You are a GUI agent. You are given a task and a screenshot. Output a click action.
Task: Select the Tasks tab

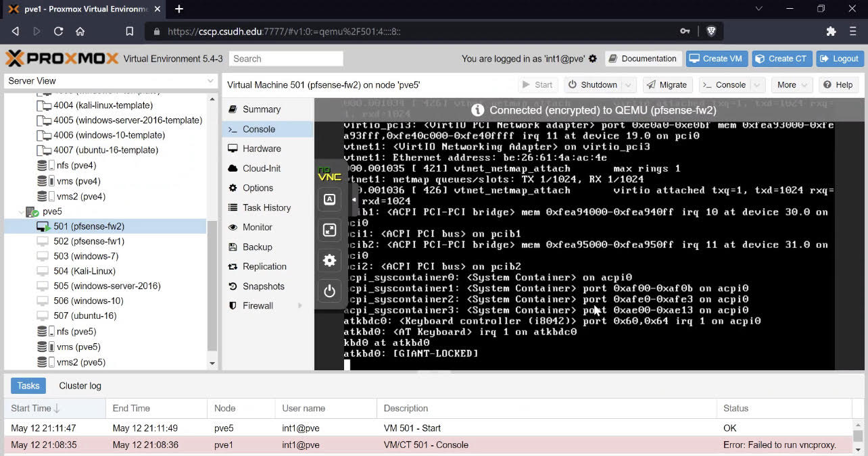click(x=28, y=386)
